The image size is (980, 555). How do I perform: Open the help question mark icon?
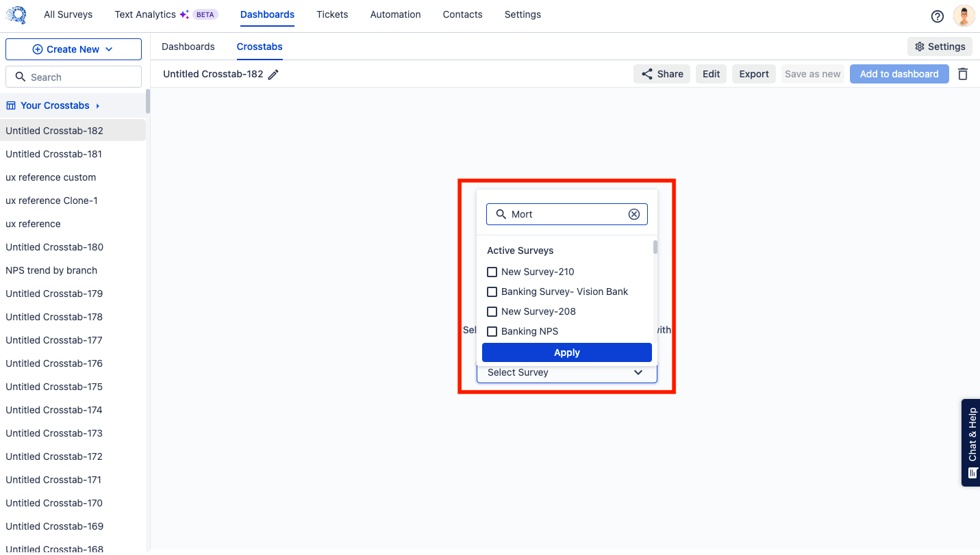pos(938,16)
